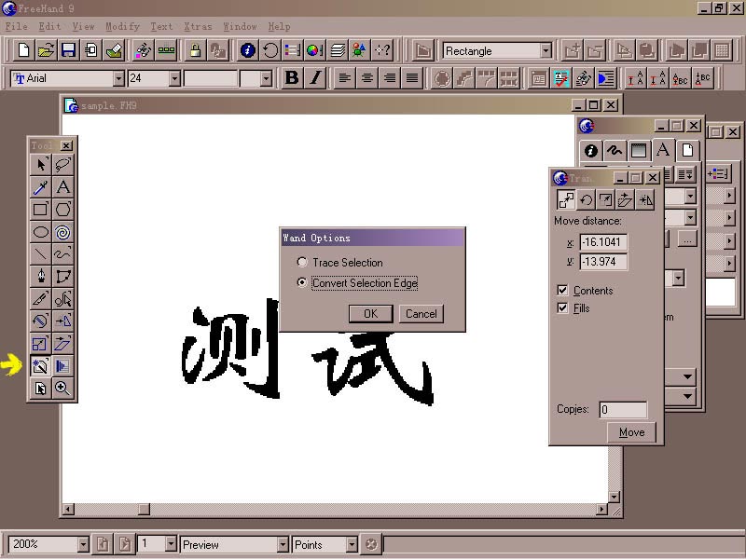Screen dimensions: 746x560
Task: Select Convert Selection Edge radio option
Action: (302, 283)
